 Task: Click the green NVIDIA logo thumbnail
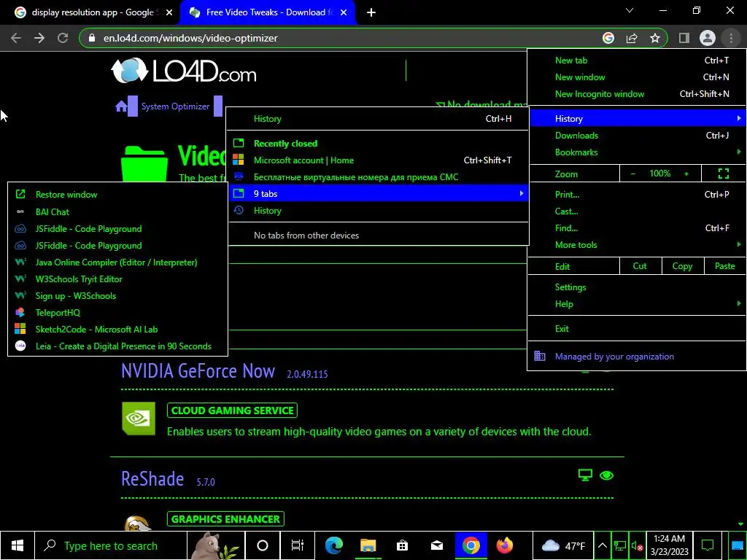click(x=139, y=419)
